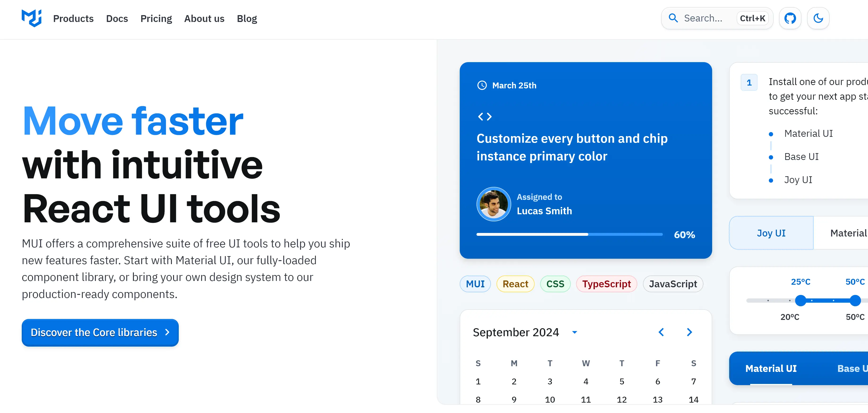This screenshot has height=413, width=868.
Task: Open the Docs menu
Action: 117,18
